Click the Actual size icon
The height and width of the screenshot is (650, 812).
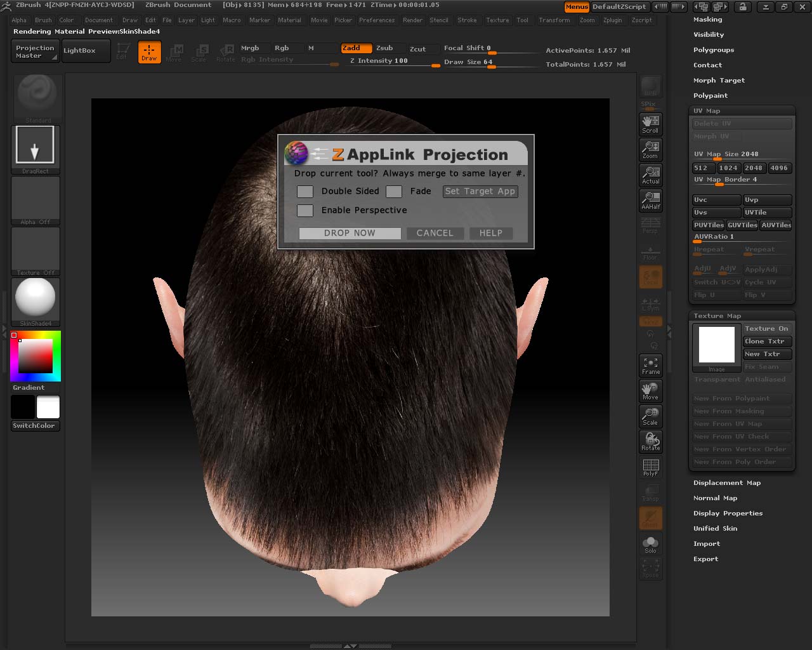(650, 175)
